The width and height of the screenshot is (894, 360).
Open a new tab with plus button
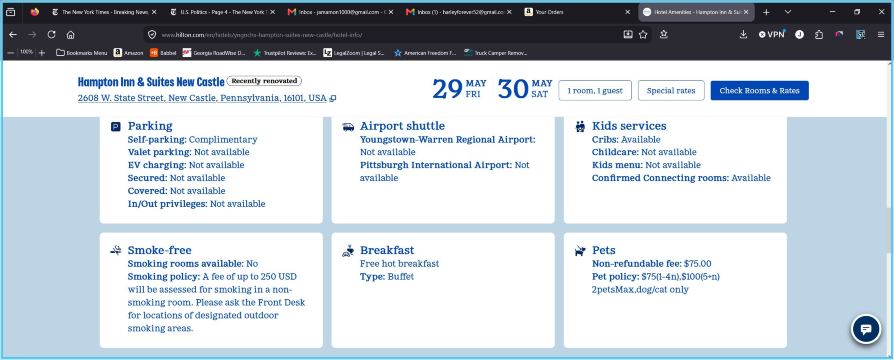[766, 11]
